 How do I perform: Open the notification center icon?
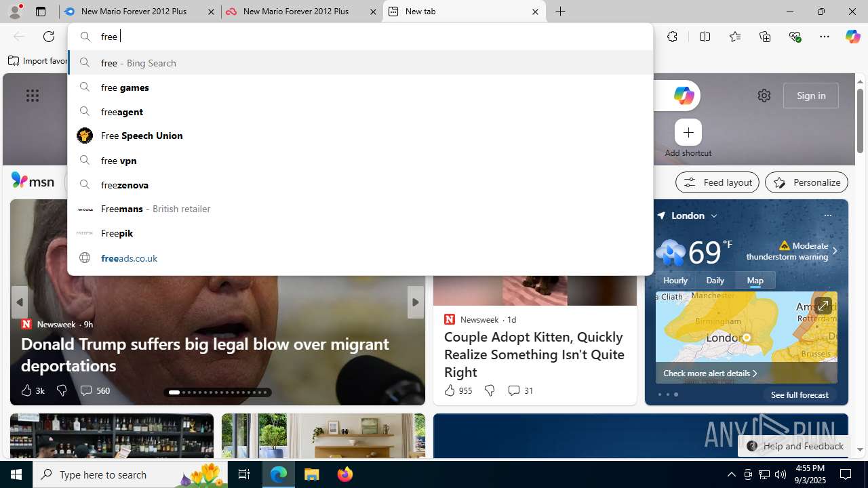[x=846, y=474]
